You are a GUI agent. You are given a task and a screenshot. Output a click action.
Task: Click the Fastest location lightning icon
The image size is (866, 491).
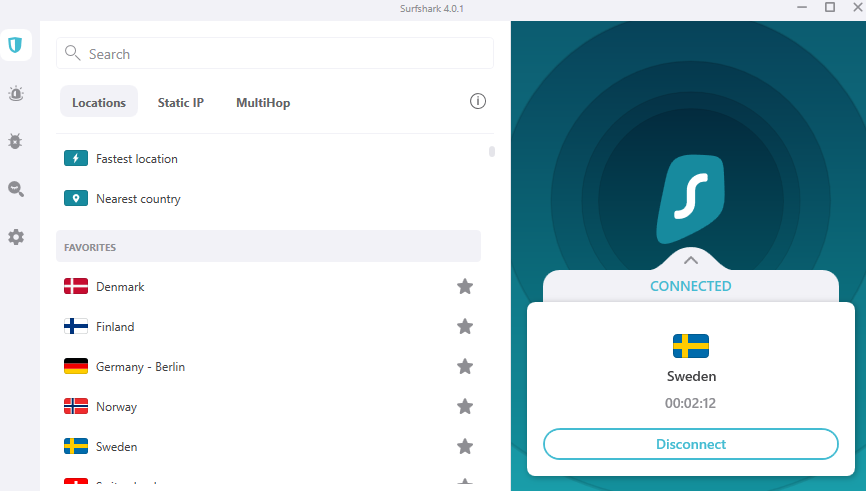pyautogui.click(x=76, y=159)
